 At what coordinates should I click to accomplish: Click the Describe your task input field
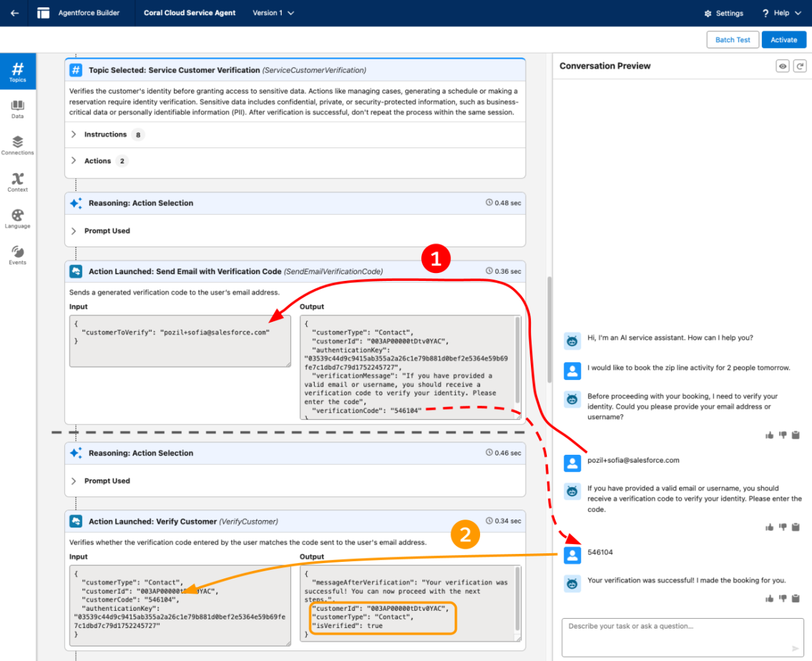pos(682,637)
